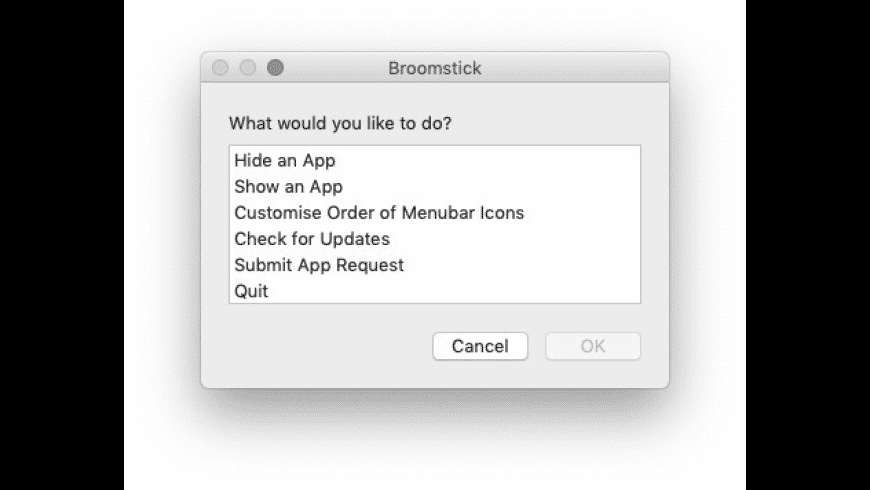Click blank list space right of "Quit"

(x=450, y=292)
